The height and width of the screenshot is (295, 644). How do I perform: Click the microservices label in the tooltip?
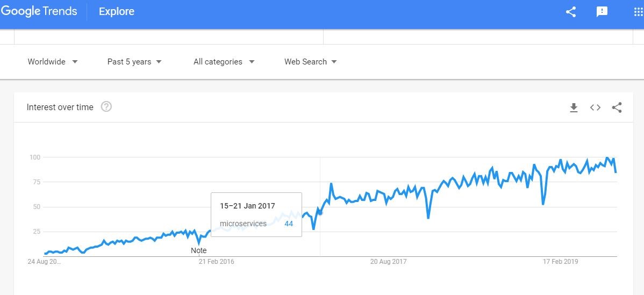[243, 224]
